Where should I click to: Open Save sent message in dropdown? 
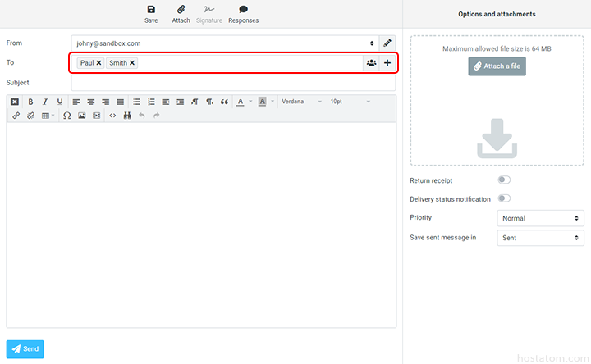541,239
